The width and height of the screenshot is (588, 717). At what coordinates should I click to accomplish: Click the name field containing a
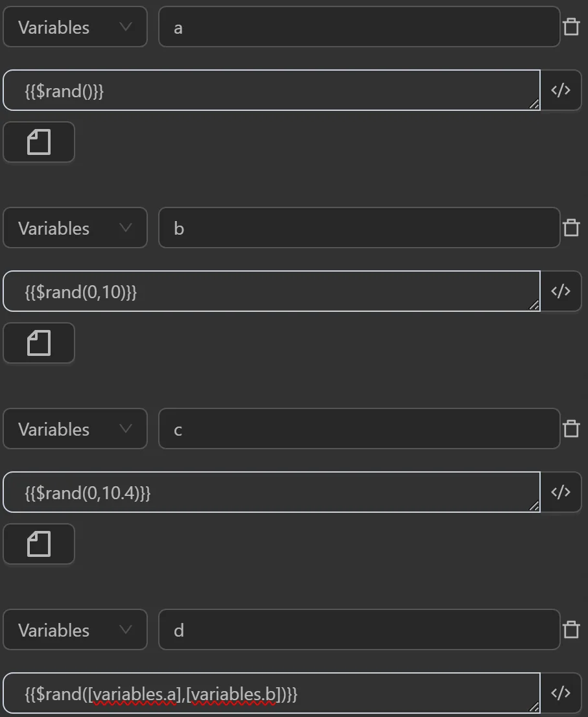pos(359,27)
